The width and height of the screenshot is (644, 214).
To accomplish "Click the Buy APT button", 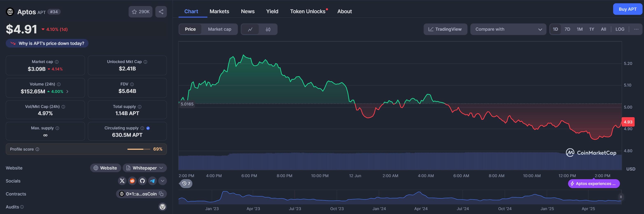I will (x=627, y=9).
